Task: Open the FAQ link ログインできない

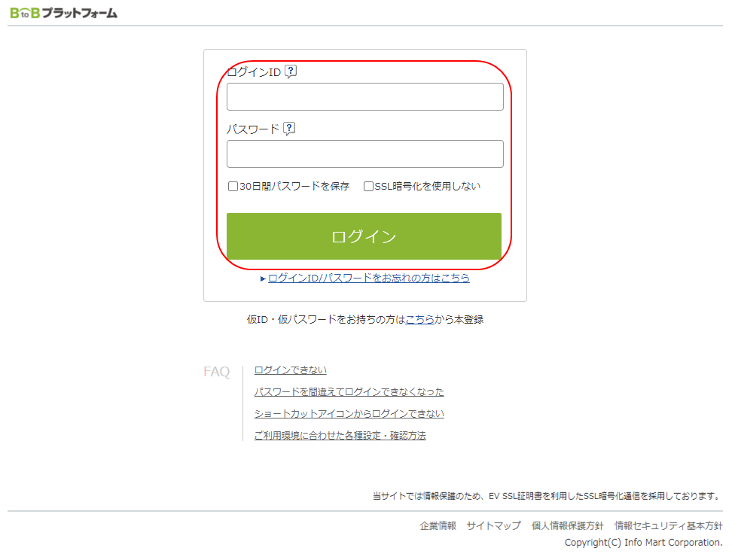Action: point(290,370)
